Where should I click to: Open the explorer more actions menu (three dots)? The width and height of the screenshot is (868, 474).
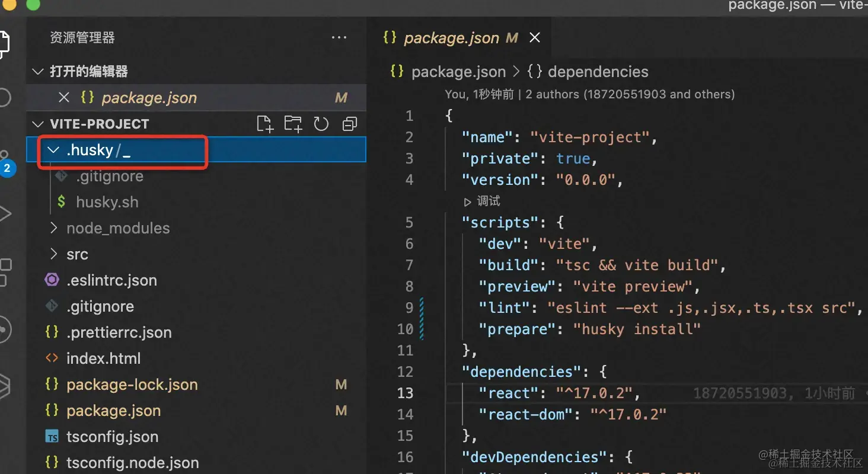pos(339,38)
